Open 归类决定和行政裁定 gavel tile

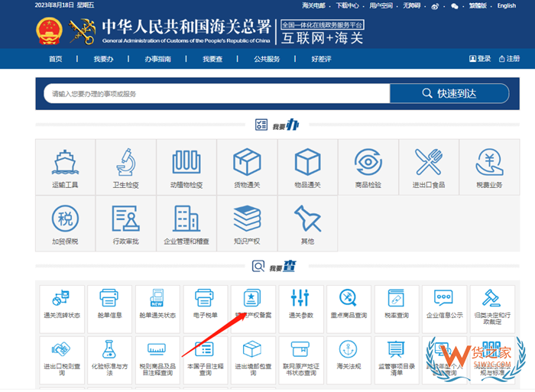[492, 309]
